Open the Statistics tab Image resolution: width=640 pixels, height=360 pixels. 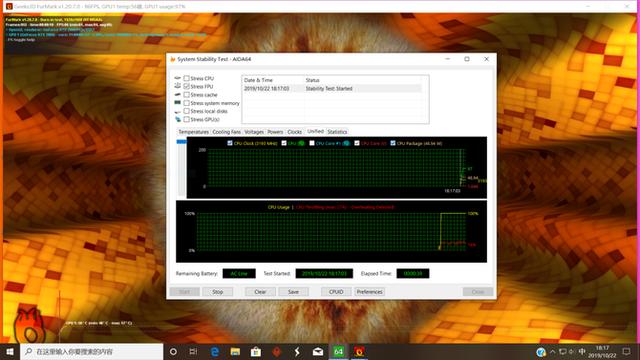(337, 132)
